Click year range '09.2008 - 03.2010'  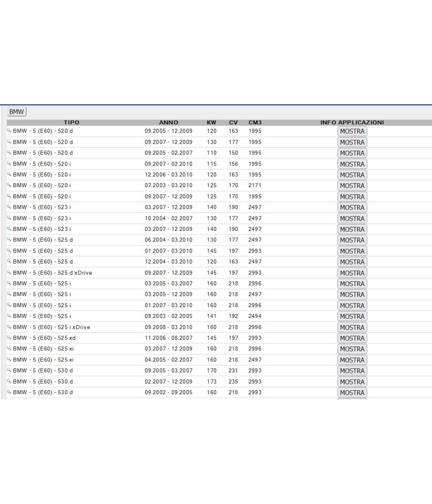168,327
